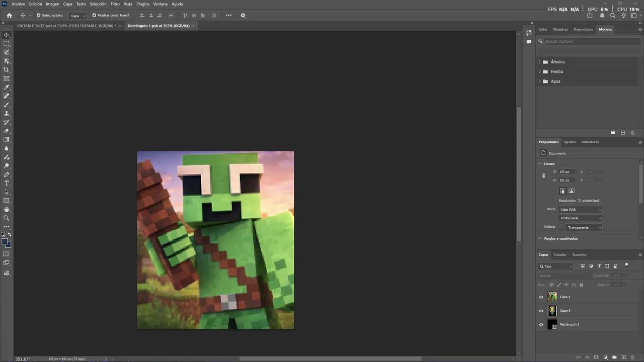Viewport: 644px width, 362px height.
Task: Open the Tipo layer filter dropdown
Action: point(556,266)
